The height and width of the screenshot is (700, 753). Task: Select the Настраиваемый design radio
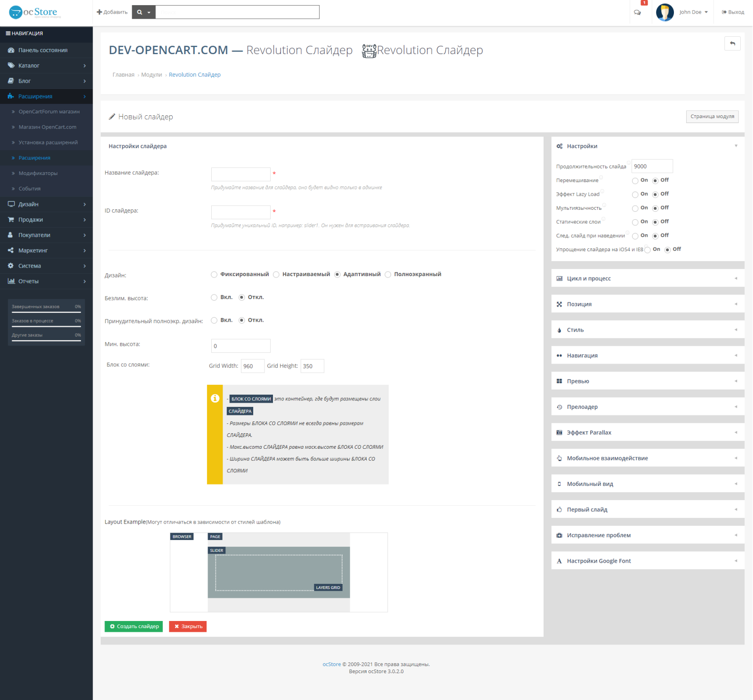click(276, 275)
